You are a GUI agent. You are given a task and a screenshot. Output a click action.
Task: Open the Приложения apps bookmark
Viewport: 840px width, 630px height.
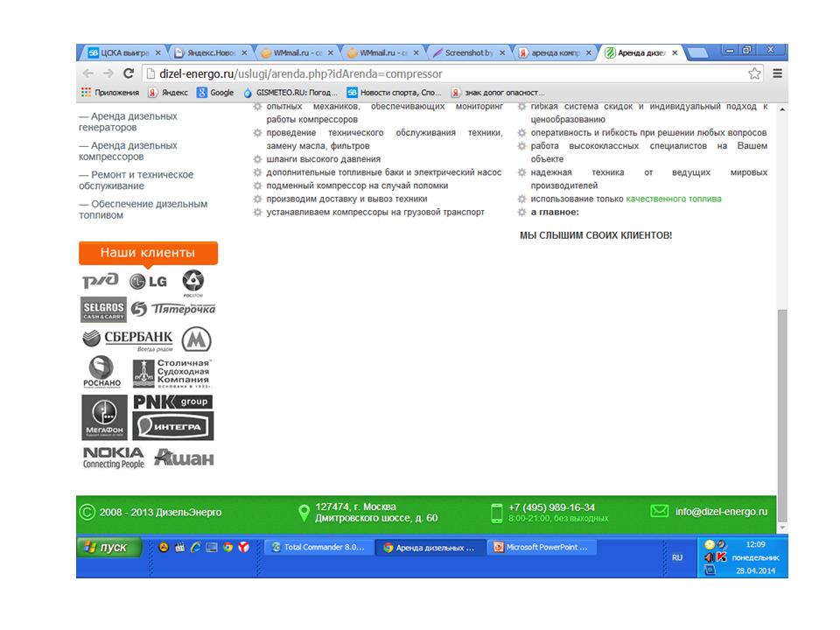pos(110,93)
